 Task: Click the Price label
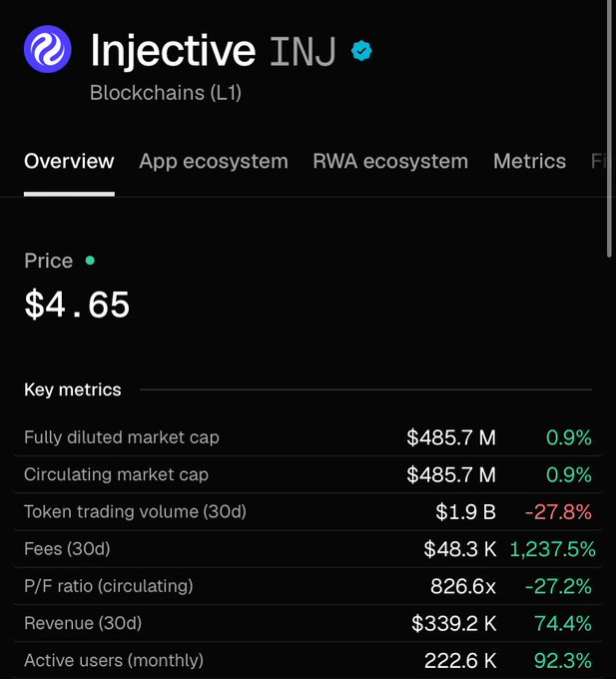[49, 261]
